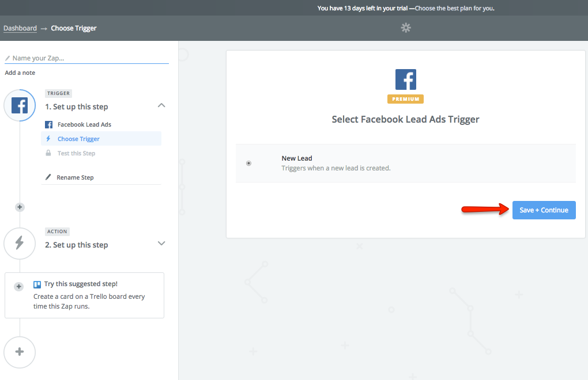Click the Choose Trigger breadcrumb text
Screen dimensions: 588x380
point(74,28)
